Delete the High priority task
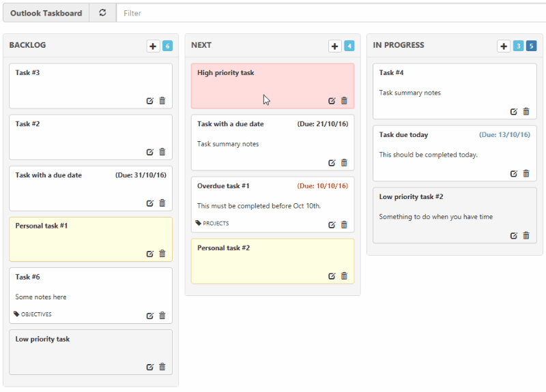 pos(344,100)
